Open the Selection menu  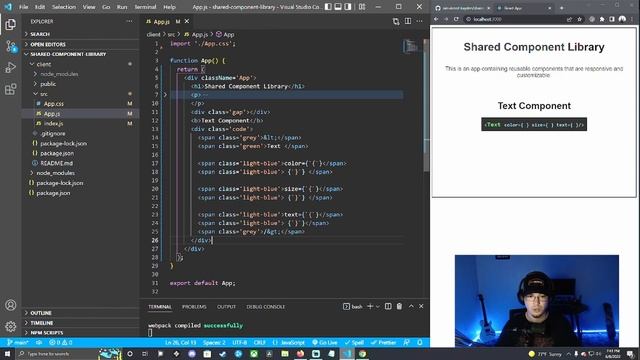[64, 7]
